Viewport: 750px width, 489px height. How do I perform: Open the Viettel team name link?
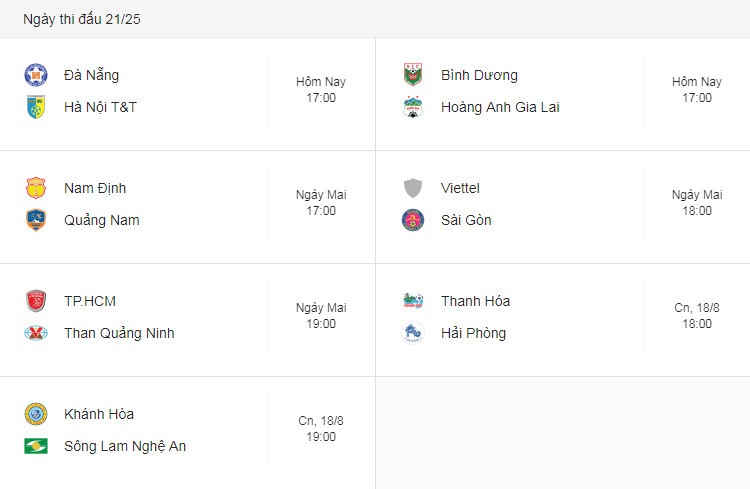pyautogui.click(x=460, y=188)
